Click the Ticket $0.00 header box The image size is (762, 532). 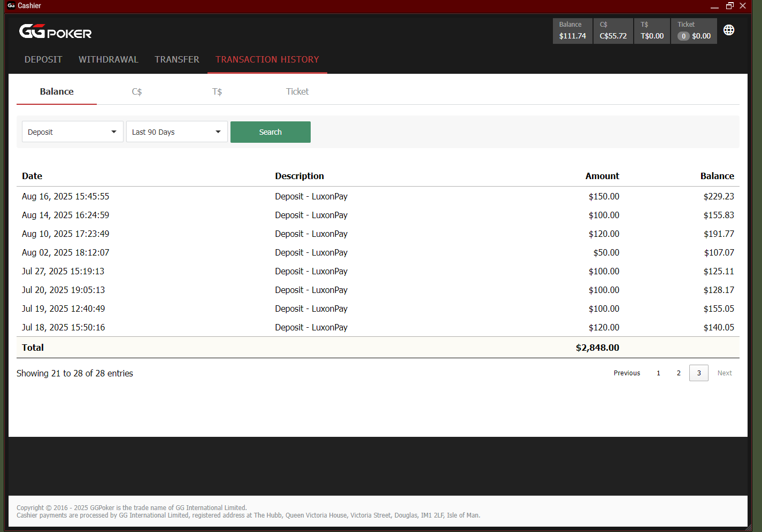pos(694,31)
